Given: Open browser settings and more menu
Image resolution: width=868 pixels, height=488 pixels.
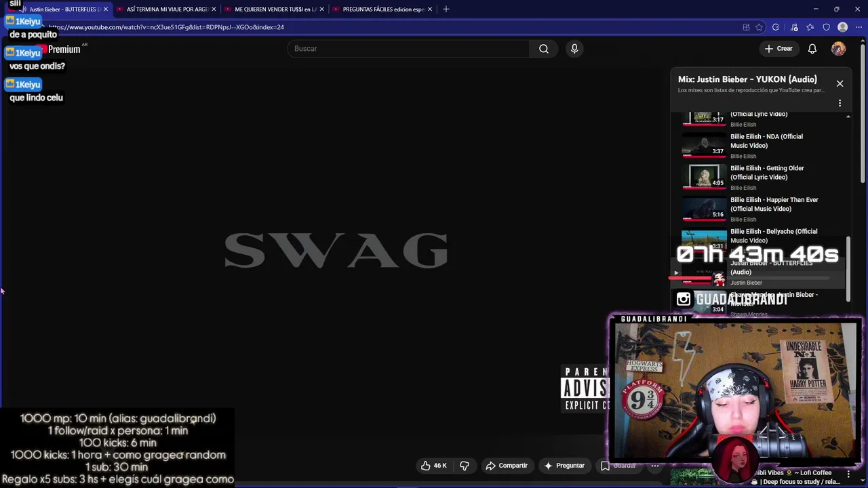Looking at the screenshot, I should tap(858, 27).
